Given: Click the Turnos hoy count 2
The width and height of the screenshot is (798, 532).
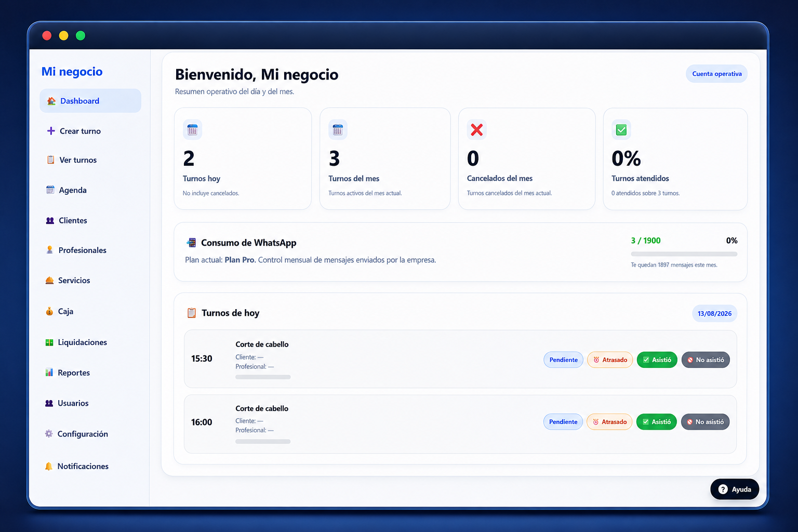Looking at the screenshot, I should point(189,158).
